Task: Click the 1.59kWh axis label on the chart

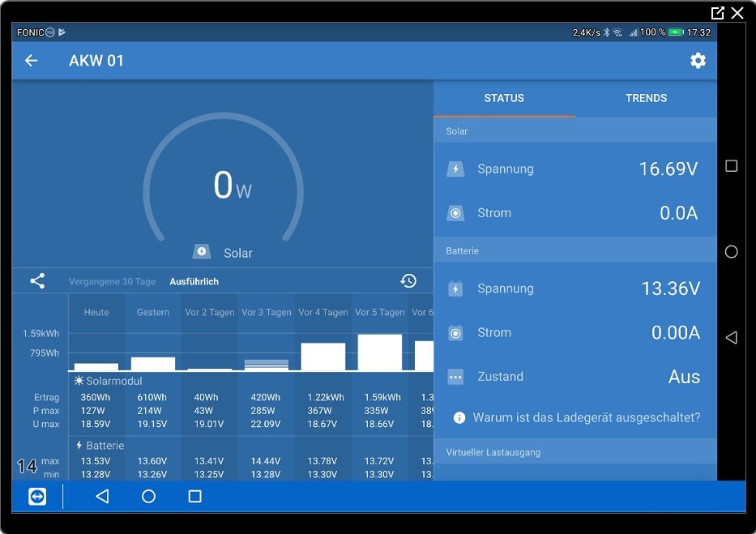Action: 41,334
